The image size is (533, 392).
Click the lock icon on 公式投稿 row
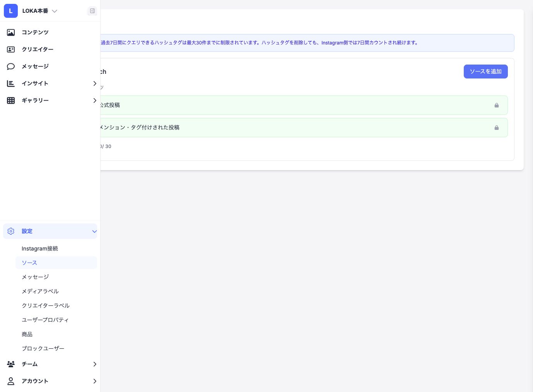(497, 105)
